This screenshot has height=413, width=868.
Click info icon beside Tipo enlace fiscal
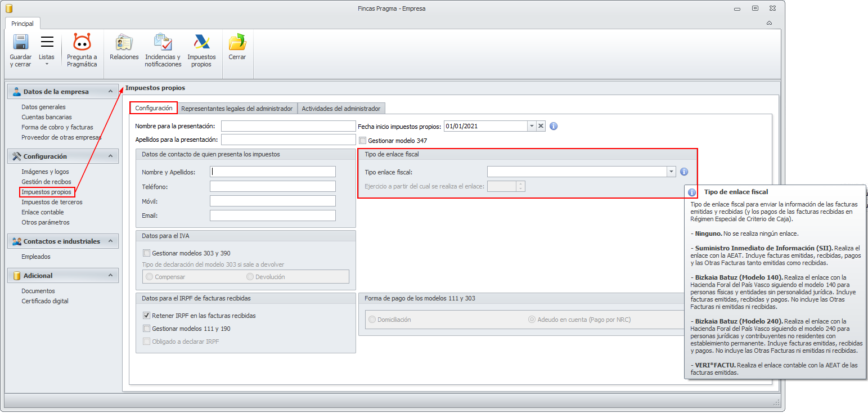point(684,172)
